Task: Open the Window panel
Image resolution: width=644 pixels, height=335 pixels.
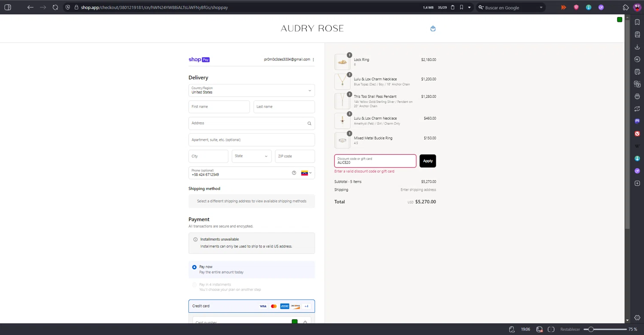Action: pos(637,97)
